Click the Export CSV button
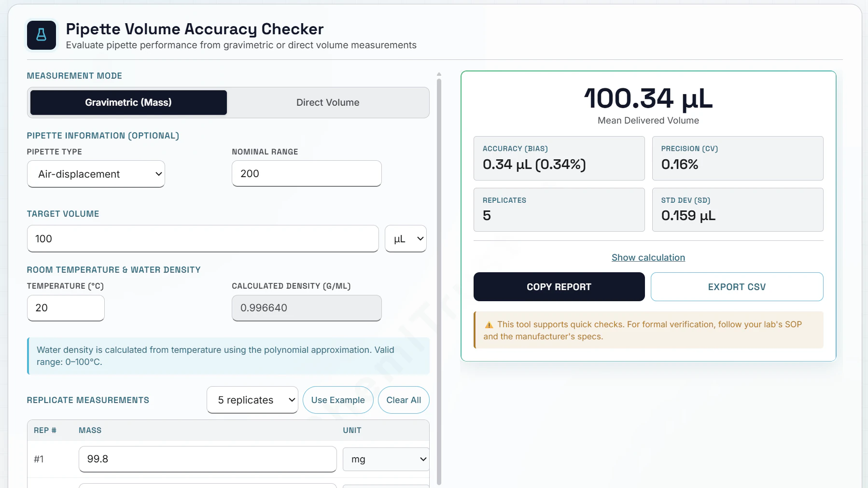Image resolution: width=868 pixels, height=488 pixels. 737,287
